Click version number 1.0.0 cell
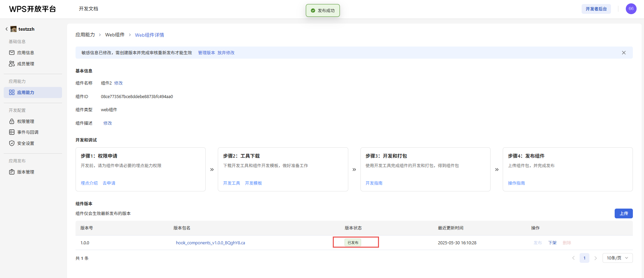 pos(85,243)
